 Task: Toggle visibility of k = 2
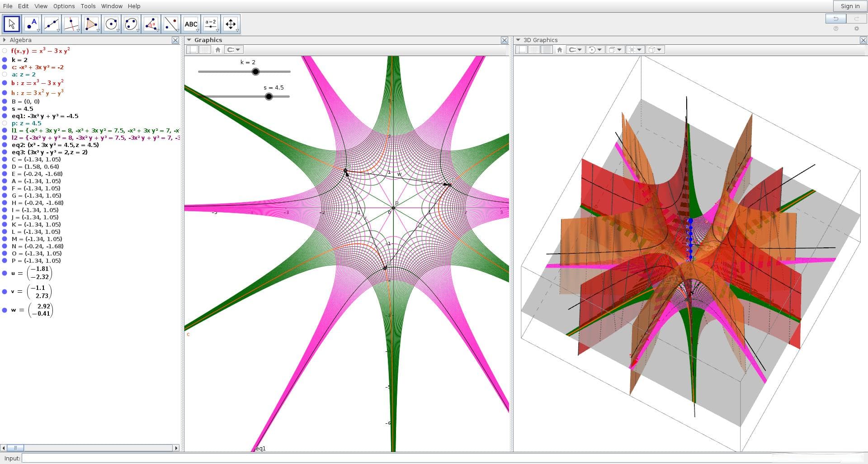[5, 60]
